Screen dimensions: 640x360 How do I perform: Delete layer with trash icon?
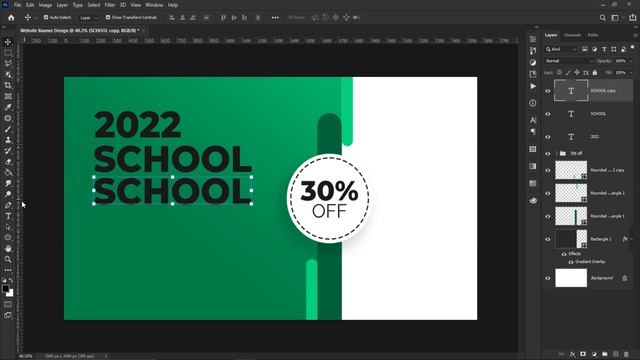tap(626, 354)
